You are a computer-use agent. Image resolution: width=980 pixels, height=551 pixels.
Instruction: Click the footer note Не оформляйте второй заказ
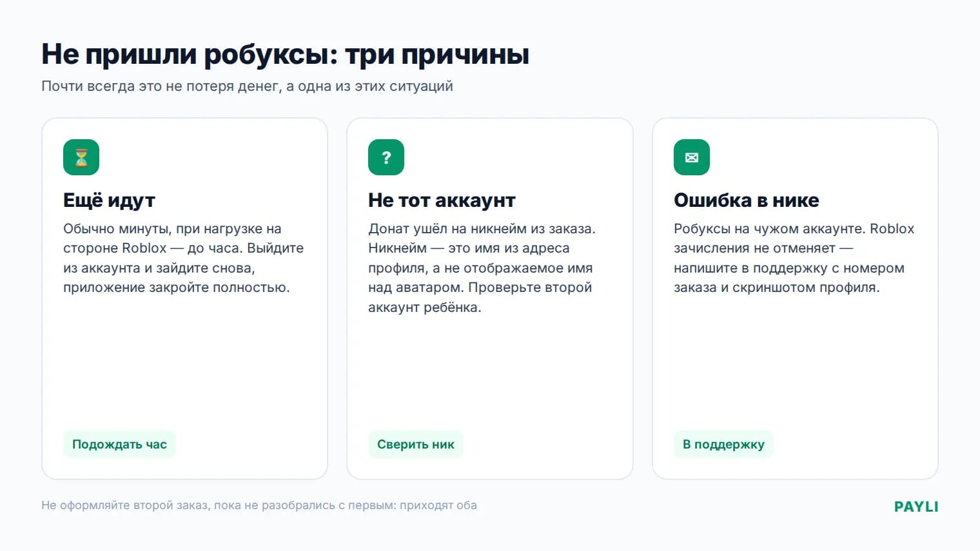[259, 505]
